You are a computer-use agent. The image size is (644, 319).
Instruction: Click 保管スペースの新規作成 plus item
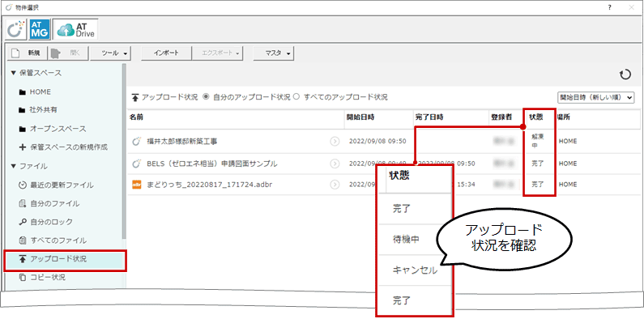[63, 147]
